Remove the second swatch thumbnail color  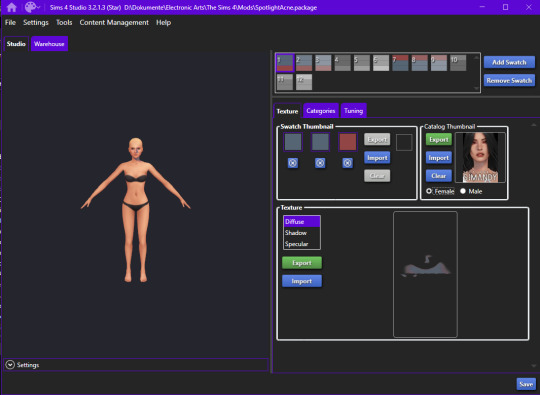(320, 163)
